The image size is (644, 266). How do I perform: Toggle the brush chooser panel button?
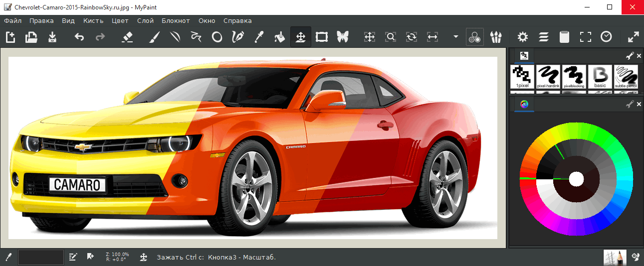(x=496, y=37)
